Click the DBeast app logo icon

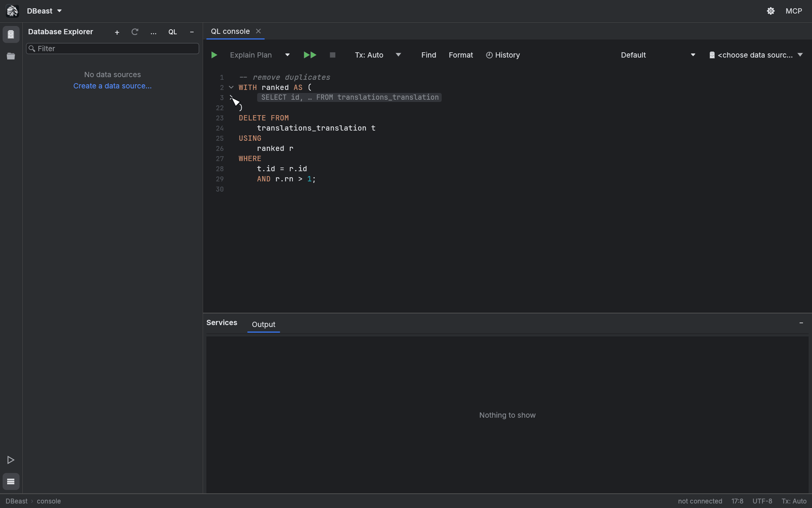[x=12, y=11]
